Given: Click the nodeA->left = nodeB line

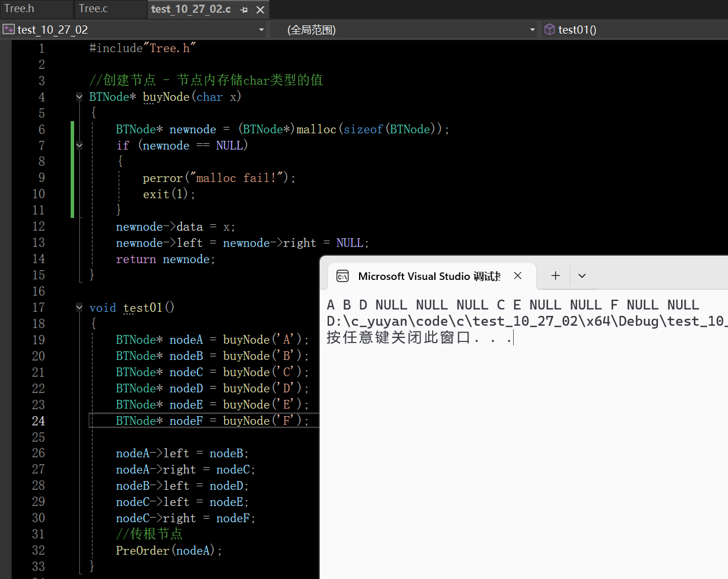Looking at the screenshot, I should pyautogui.click(x=182, y=453).
